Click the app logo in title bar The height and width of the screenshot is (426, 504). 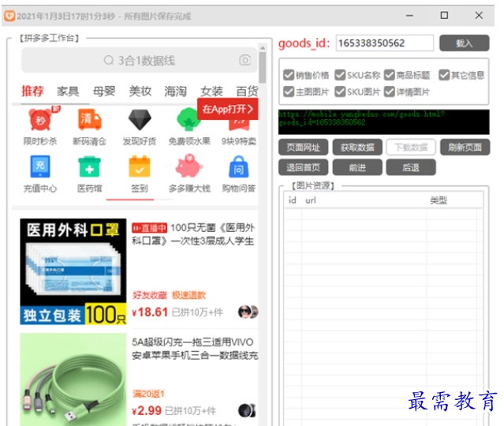tap(9, 16)
